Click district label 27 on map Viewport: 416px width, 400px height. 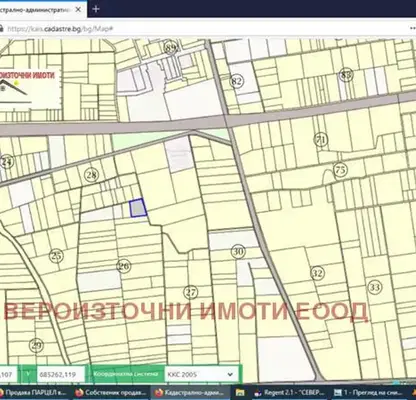tap(191, 293)
